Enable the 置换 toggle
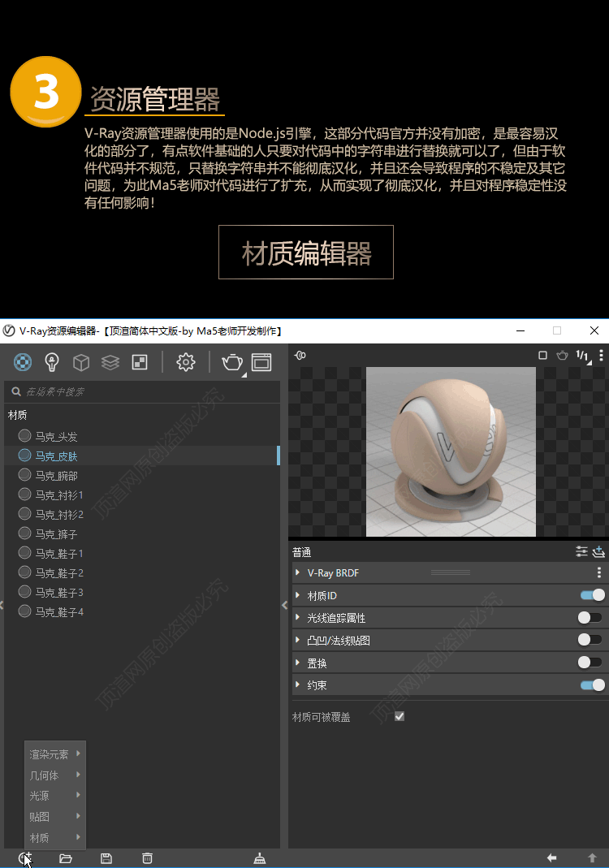The image size is (609, 868). (590, 662)
